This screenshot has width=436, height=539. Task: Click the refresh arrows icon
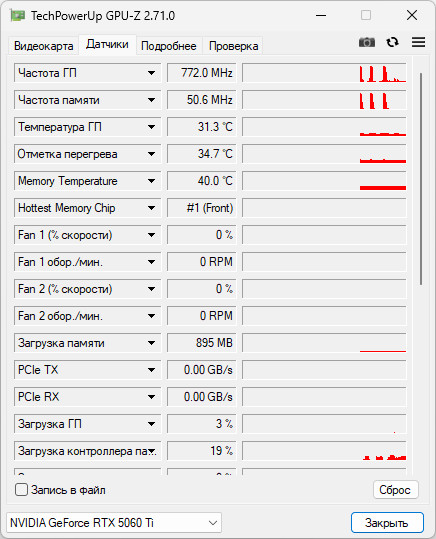point(392,42)
